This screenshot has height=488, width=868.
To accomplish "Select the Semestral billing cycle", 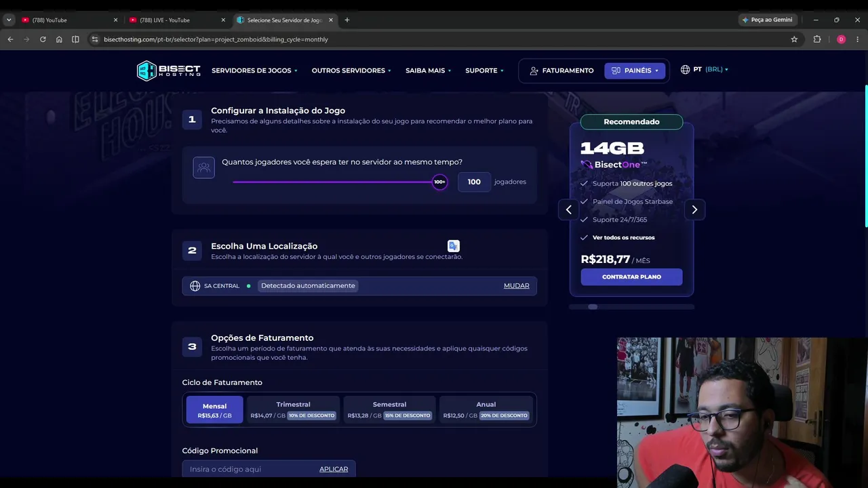I will tap(389, 410).
